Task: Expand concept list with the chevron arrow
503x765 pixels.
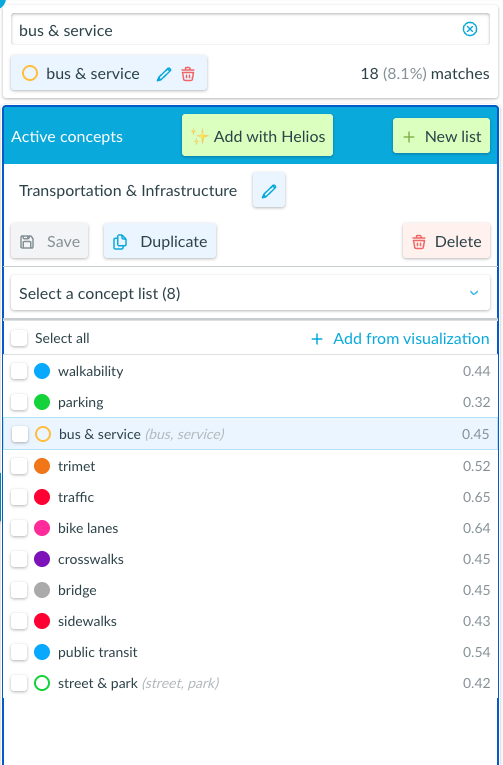Action: 474,293
